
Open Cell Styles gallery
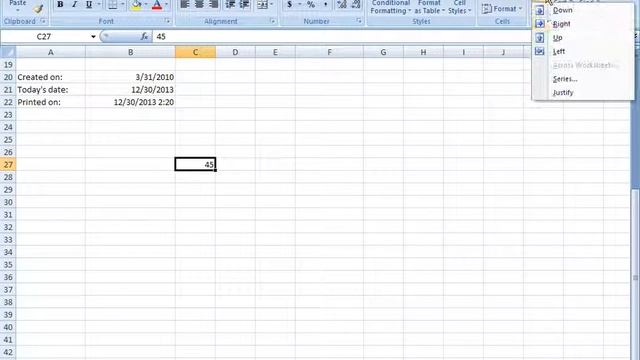pyautogui.click(x=460, y=7)
